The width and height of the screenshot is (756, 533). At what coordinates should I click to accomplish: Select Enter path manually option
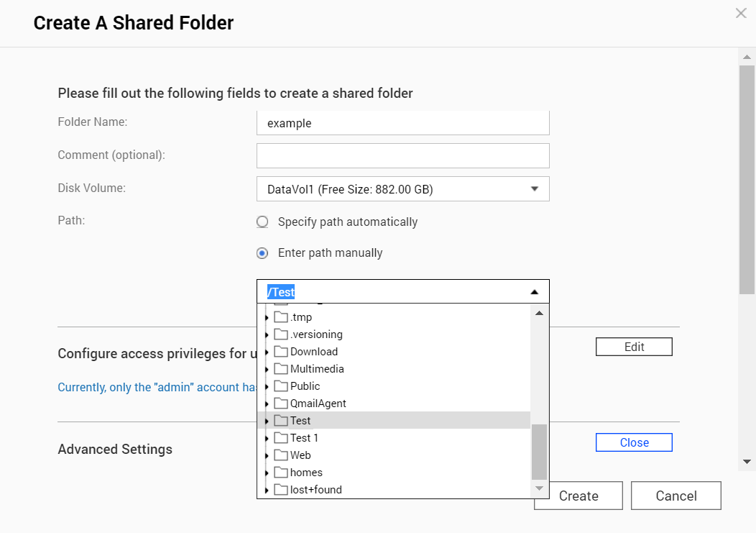263,253
